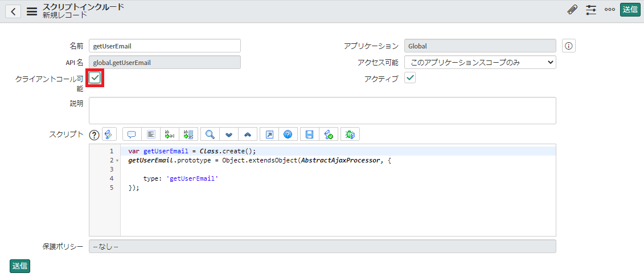Click the script field help question icon
644x277 pixels.
click(95, 135)
